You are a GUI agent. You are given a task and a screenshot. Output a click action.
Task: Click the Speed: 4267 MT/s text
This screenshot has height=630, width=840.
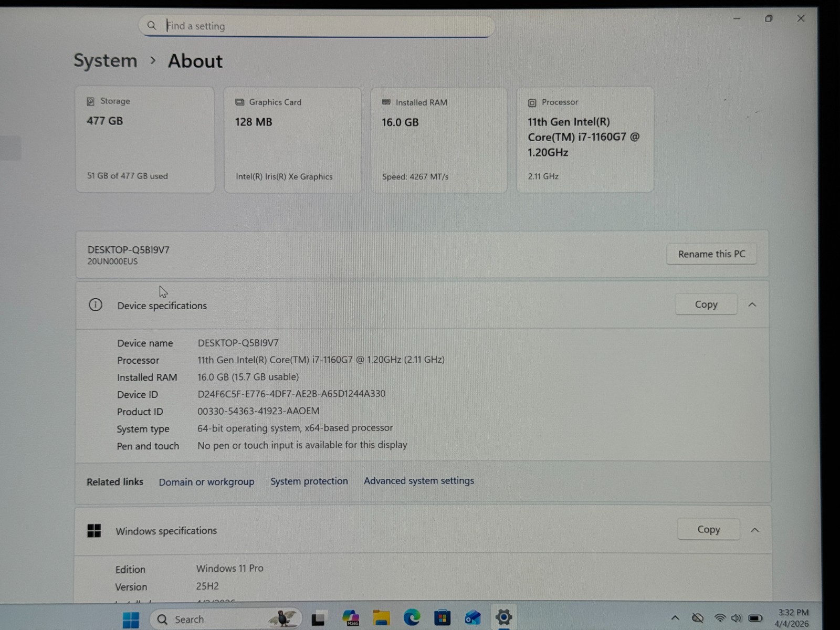(x=415, y=177)
